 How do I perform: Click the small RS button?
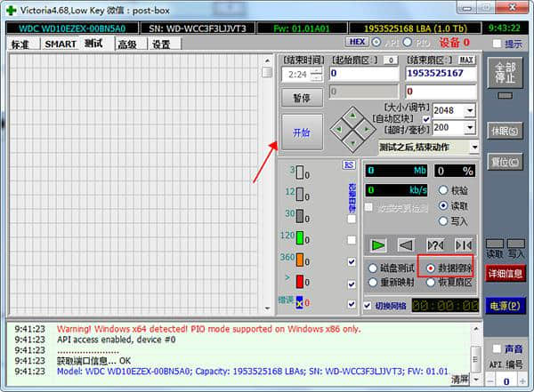(x=349, y=165)
